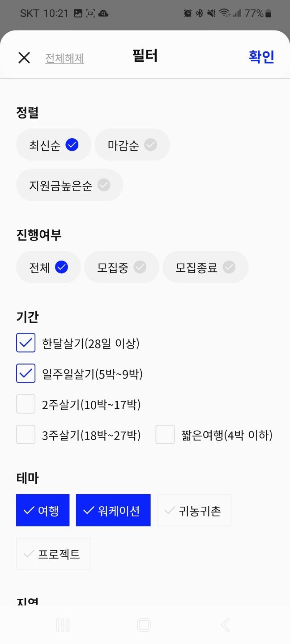Screen dimensions: 290x644
Task: Enable the 귀농귀촌 theme chip
Action: point(194,510)
